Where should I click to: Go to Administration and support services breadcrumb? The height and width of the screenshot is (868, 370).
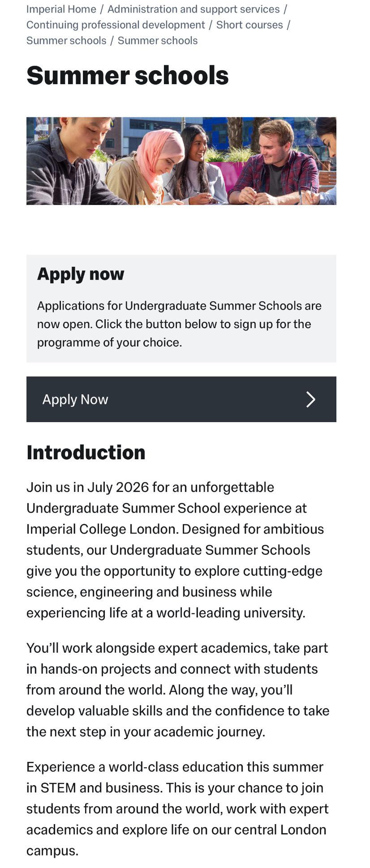click(194, 9)
